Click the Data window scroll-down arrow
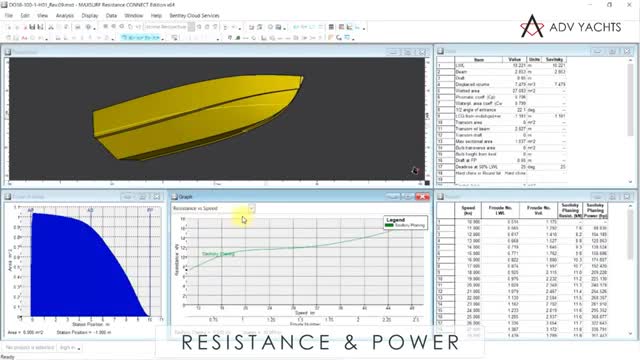The height and width of the screenshot is (360, 640). [x=631, y=182]
